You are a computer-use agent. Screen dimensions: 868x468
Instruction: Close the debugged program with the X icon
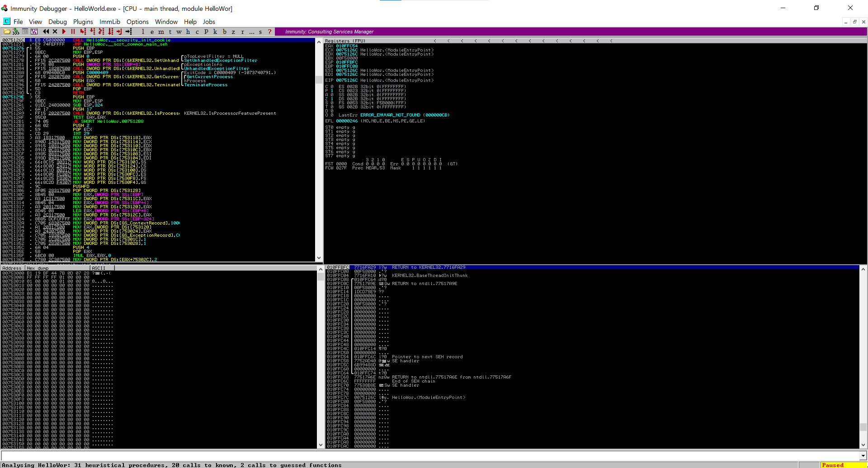point(55,32)
